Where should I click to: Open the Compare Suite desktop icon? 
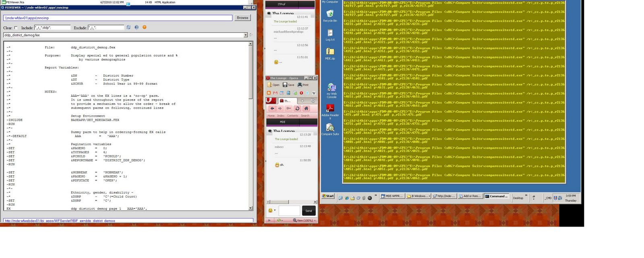pyautogui.click(x=330, y=129)
